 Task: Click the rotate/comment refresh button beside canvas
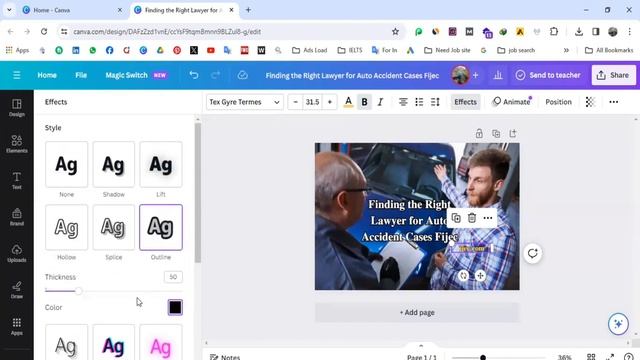coord(533,253)
